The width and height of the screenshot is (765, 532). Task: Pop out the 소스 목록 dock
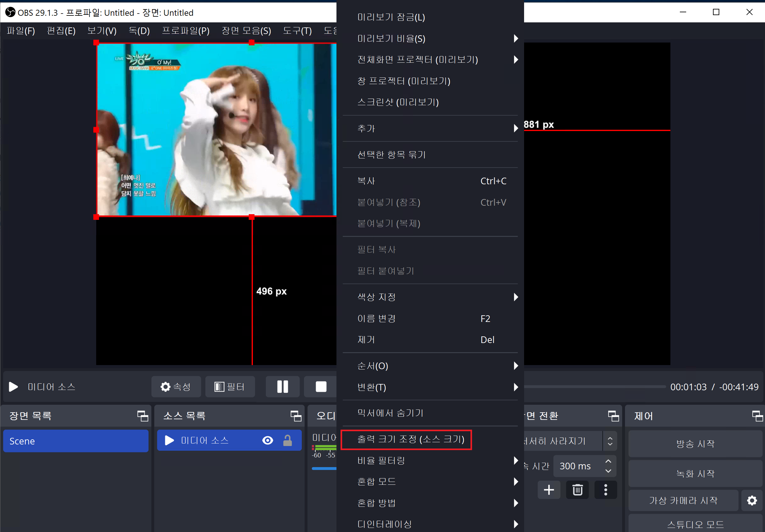pos(295,416)
